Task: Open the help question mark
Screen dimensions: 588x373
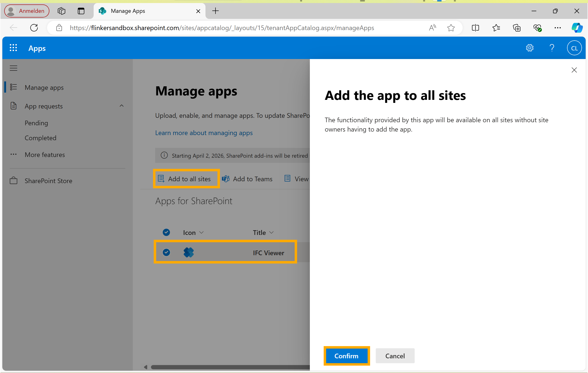Action: pos(552,48)
